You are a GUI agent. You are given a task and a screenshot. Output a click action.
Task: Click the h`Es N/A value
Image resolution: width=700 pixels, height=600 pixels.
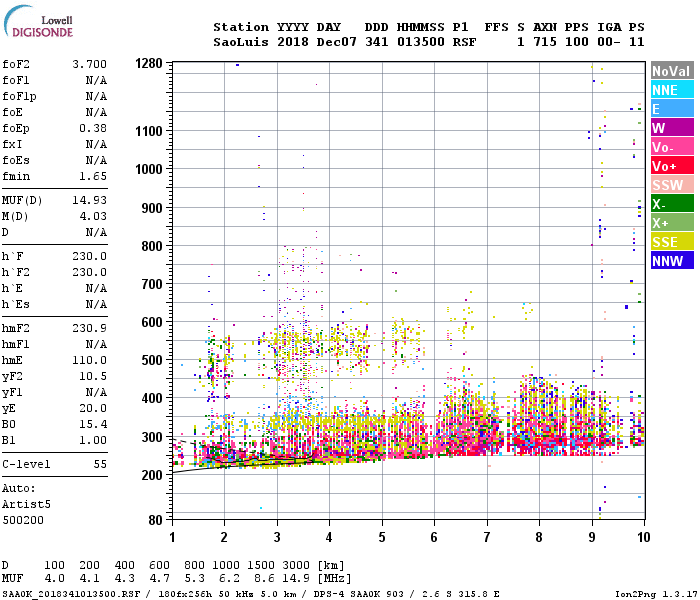(x=96, y=304)
